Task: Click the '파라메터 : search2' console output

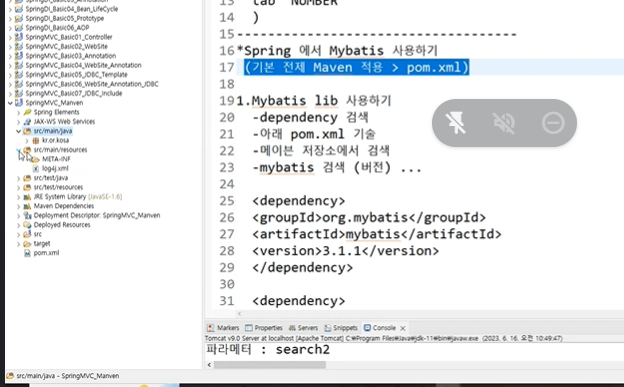Action: click(x=268, y=350)
